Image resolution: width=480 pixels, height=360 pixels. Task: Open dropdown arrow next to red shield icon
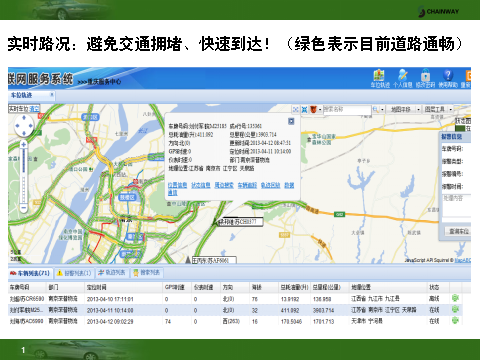point(320,109)
